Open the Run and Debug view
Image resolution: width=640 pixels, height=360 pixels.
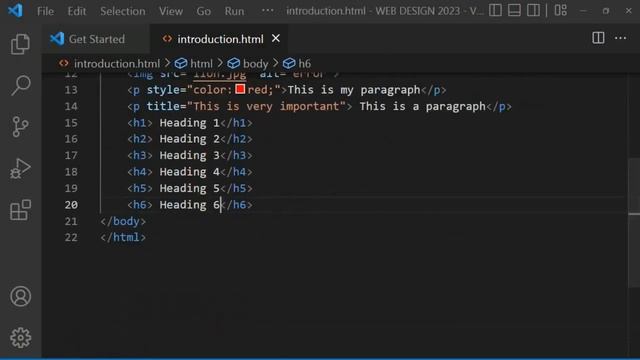coord(20,169)
